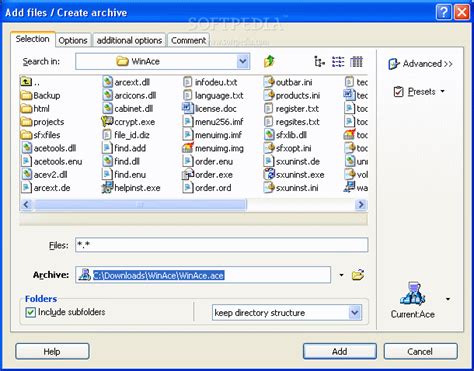Select the outbar.ini file icon
The height and width of the screenshot is (371, 474).
click(x=268, y=82)
